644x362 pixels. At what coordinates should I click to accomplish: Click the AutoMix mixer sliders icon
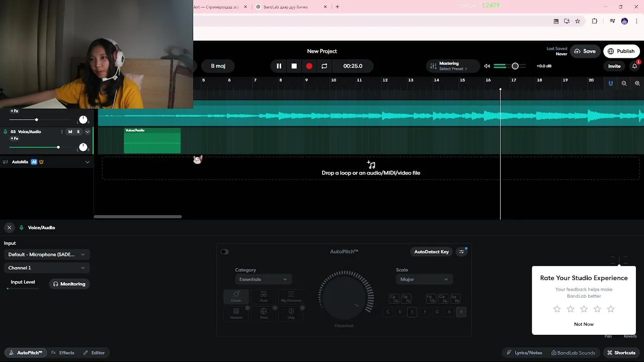[6, 162]
